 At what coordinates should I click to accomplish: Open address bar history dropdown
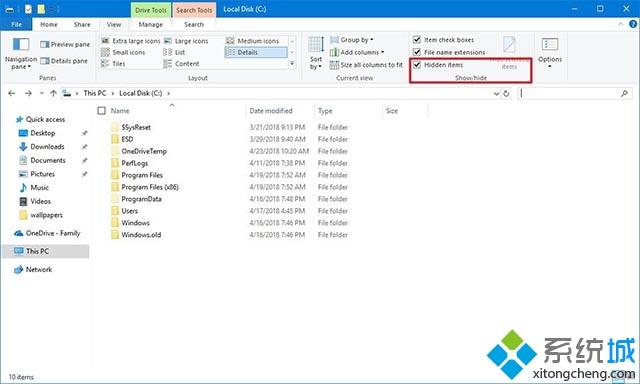496,93
